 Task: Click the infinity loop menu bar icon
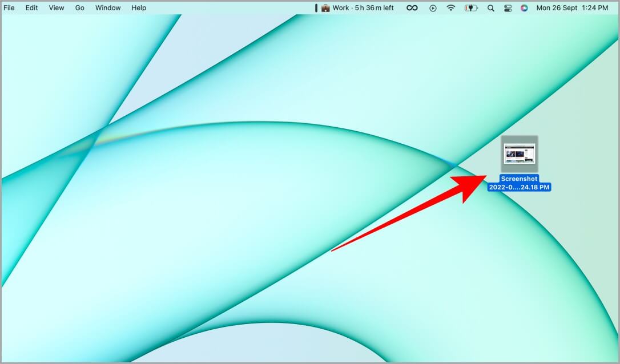tap(412, 8)
